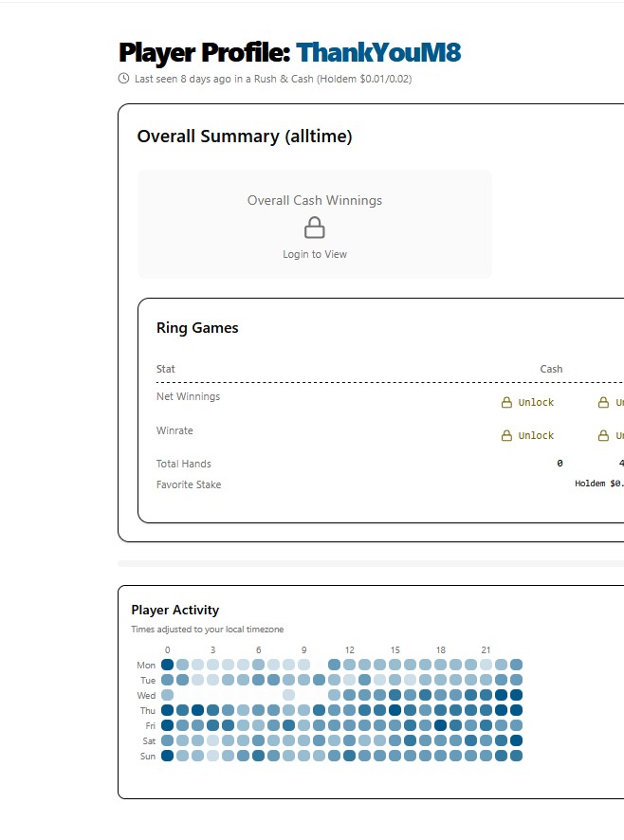
Task: Click the Overall Cash Winnings label
Action: (315, 200)
